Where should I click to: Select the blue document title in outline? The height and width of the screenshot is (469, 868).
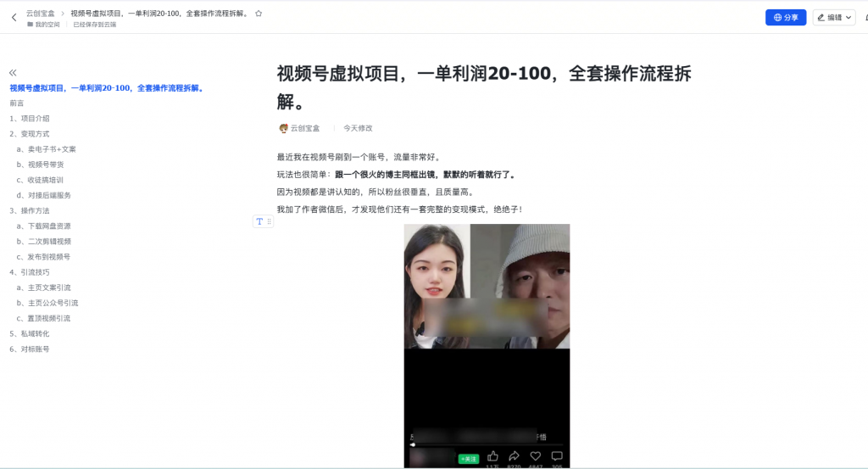(108, 88)
